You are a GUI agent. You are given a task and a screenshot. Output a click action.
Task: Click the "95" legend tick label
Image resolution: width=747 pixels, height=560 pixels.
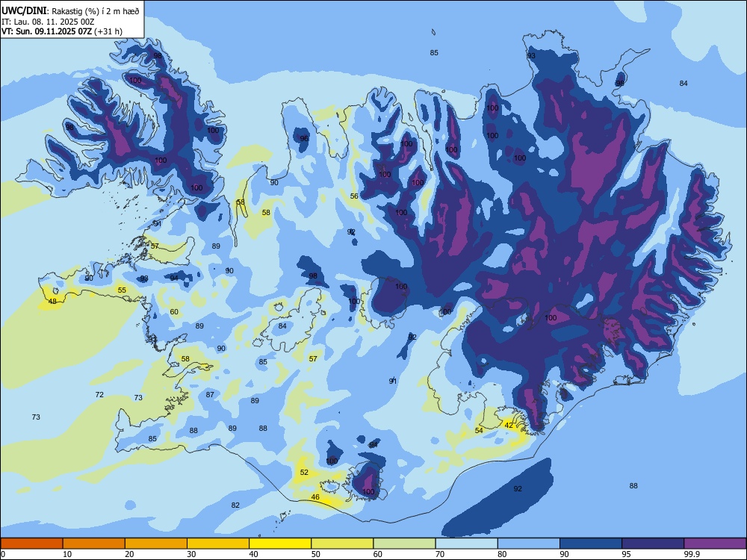[626, 554]
